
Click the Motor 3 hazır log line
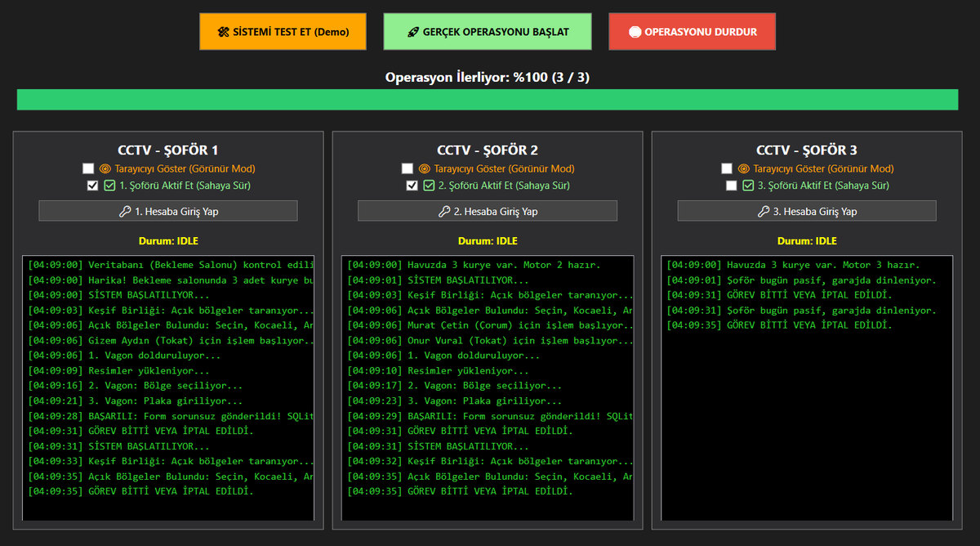click(793, 265)
